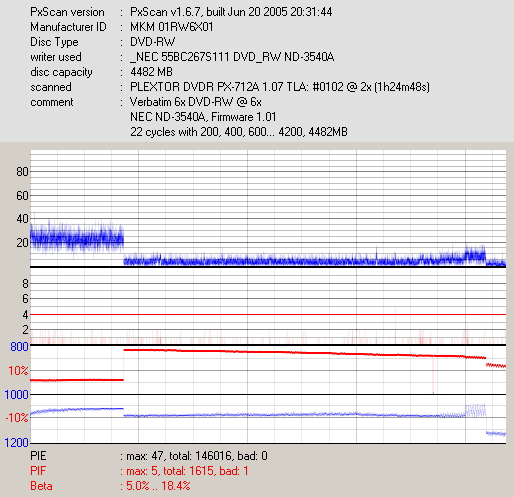
Task: Click the disc capacity 4482 MB value
Action: coord(151,72)
